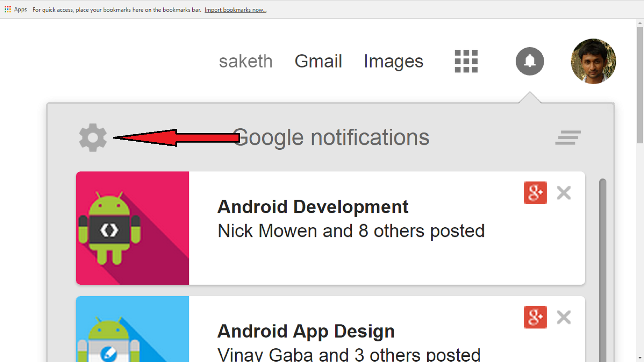Click the Google+ icon on Android App Design card
Viewport: 644px width, 362px height.
coord(535,317)
